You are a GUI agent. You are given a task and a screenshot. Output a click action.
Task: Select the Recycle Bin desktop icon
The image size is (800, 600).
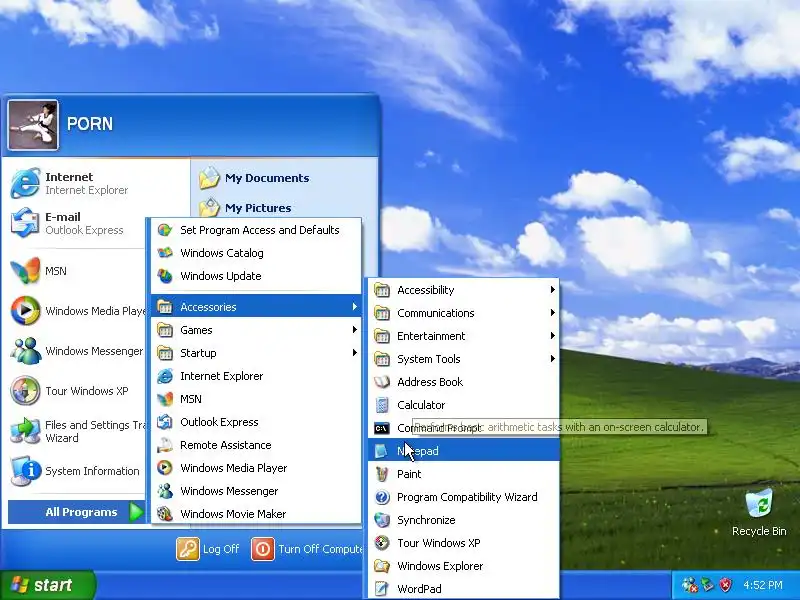[x=759, y=512]
